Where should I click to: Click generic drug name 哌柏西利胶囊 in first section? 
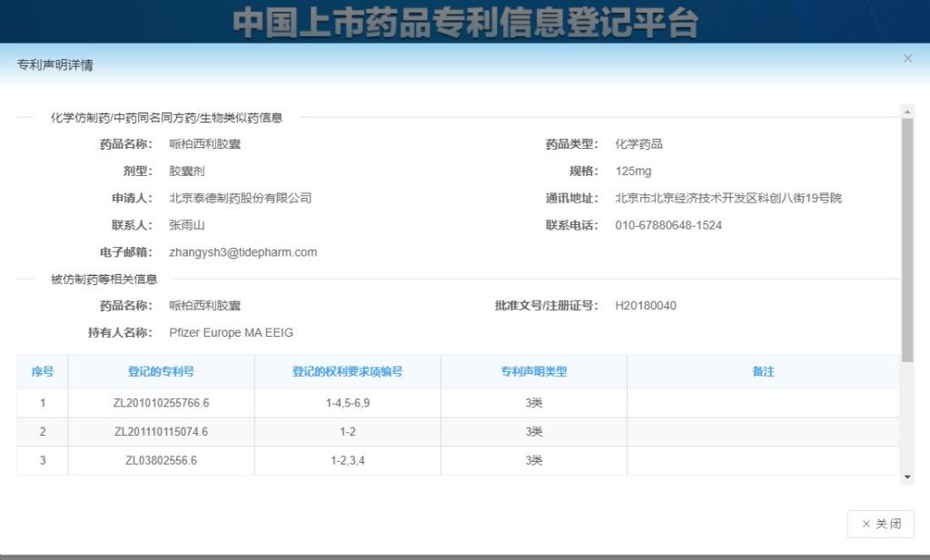[204, 144]
